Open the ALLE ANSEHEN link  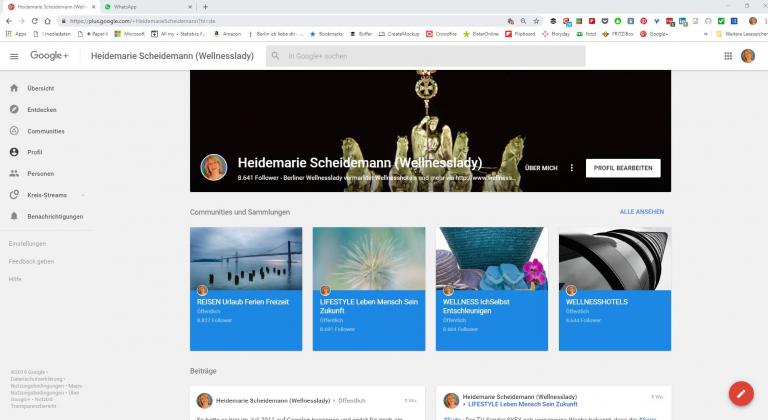click(x=641, y=212)
